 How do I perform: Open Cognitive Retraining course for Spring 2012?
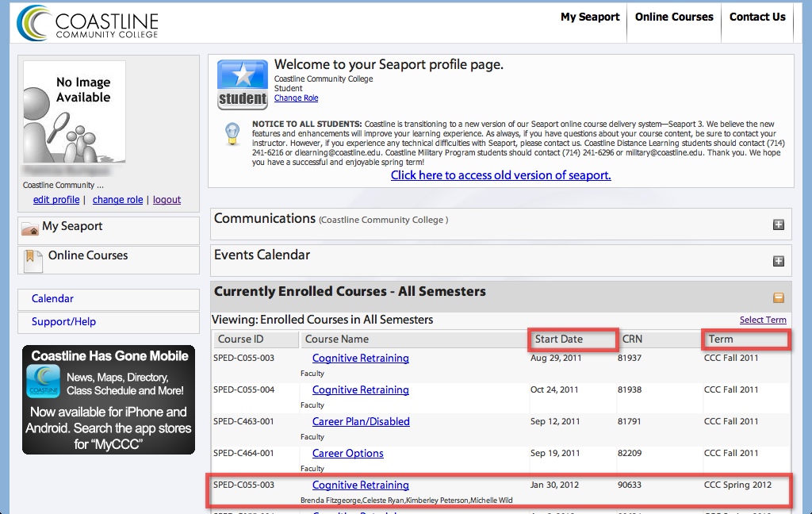[361, 485]
